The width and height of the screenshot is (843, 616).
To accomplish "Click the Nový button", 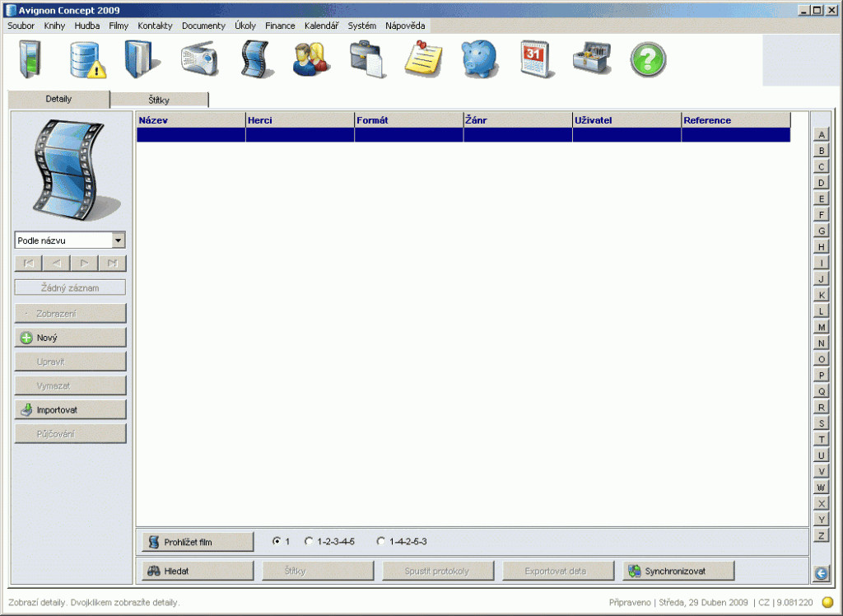I will pos(71,338).
